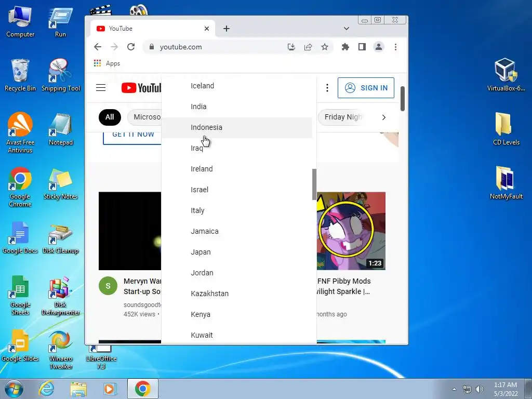532x399 pixels.
Task: Launch Internet Explorer from taskbar
Action: click(x=46, y=389)
